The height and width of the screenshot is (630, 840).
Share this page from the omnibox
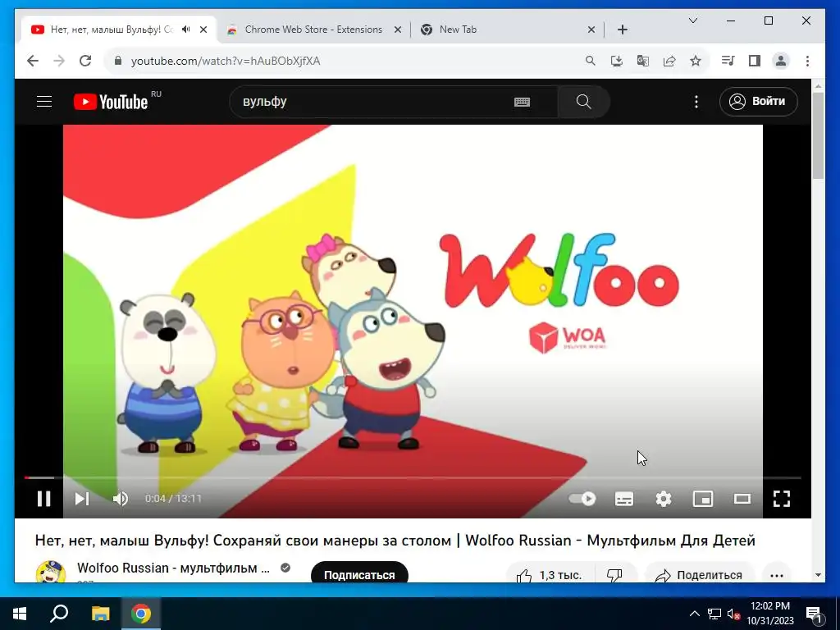pyautogui.click(x=669, y=61)
